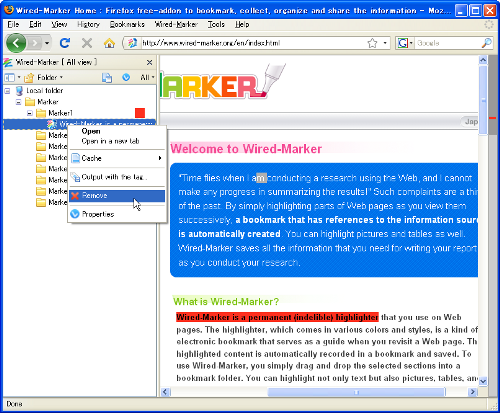Go back with the green Back arrow
The width and height of the screenshot is (500, 413).
(x=16, y=43)
